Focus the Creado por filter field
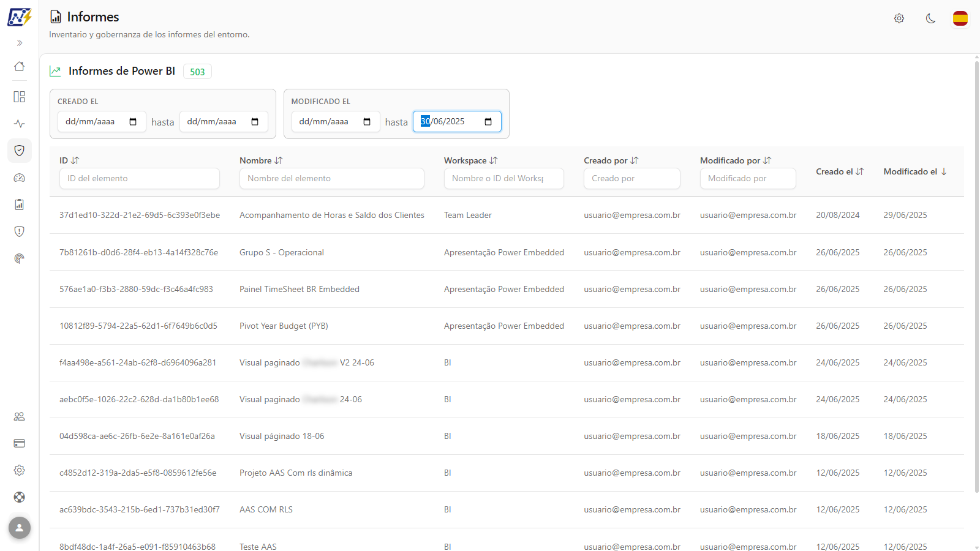This screenshot has width=980, height=551. 632,178
